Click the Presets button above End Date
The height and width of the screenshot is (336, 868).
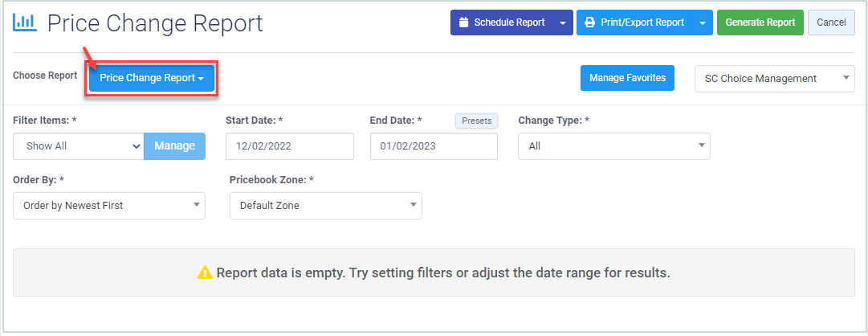pyautogui.click(x=476, y=121)
